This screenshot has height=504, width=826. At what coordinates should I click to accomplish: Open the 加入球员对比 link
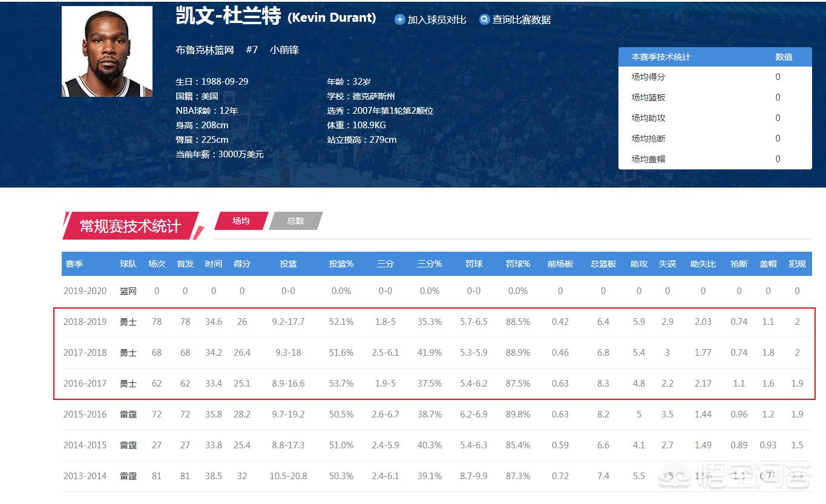pyautogui.click(x=437, y=19)
